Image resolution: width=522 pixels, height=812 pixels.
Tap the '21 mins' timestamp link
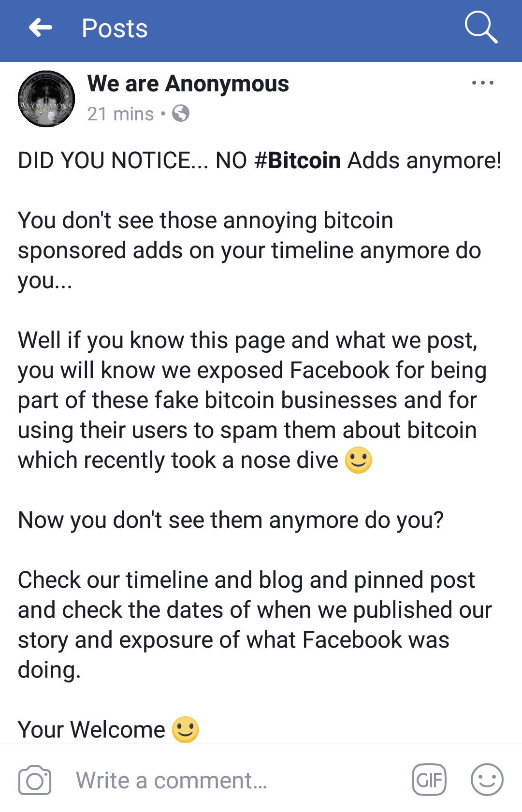click(x=119, y=114)
